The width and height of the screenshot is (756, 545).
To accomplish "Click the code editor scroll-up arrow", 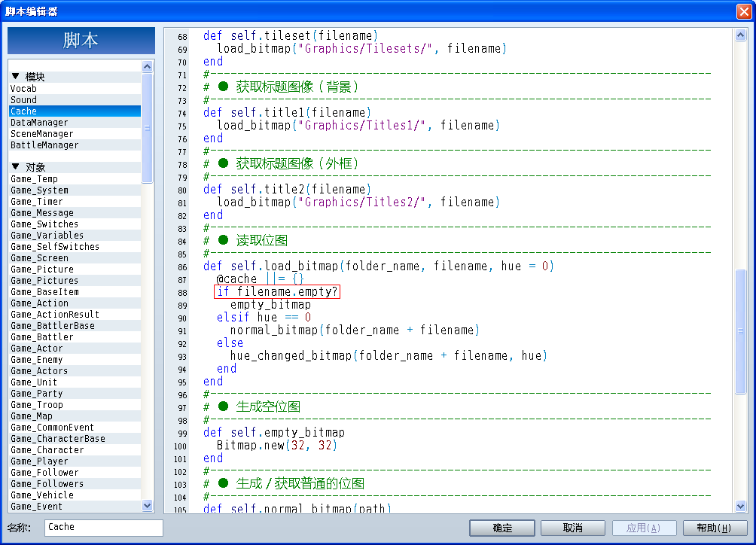I will pos(741,35).
